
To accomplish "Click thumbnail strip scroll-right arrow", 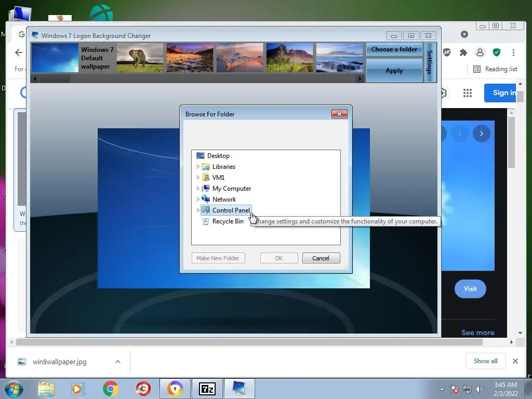I will point(360,78).
